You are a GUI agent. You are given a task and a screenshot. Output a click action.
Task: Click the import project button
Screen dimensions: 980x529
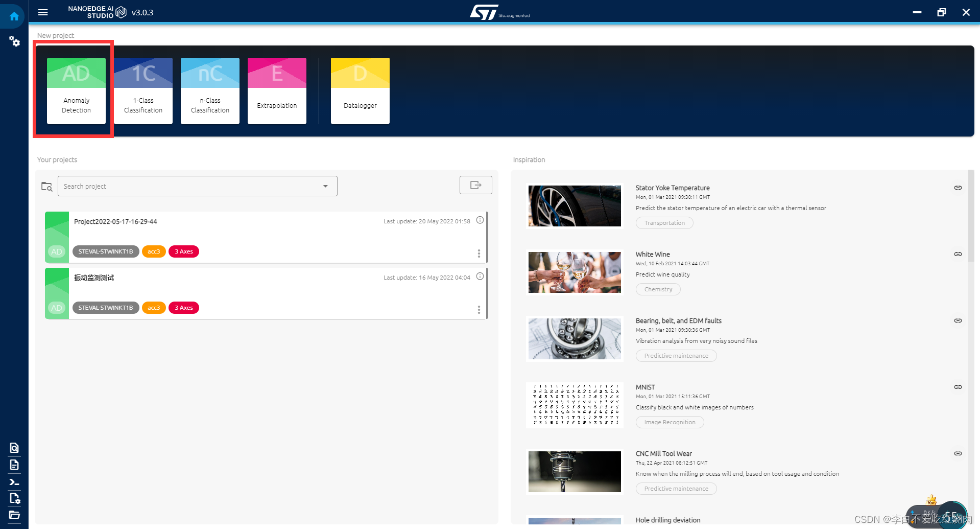(x=475, y=185)
